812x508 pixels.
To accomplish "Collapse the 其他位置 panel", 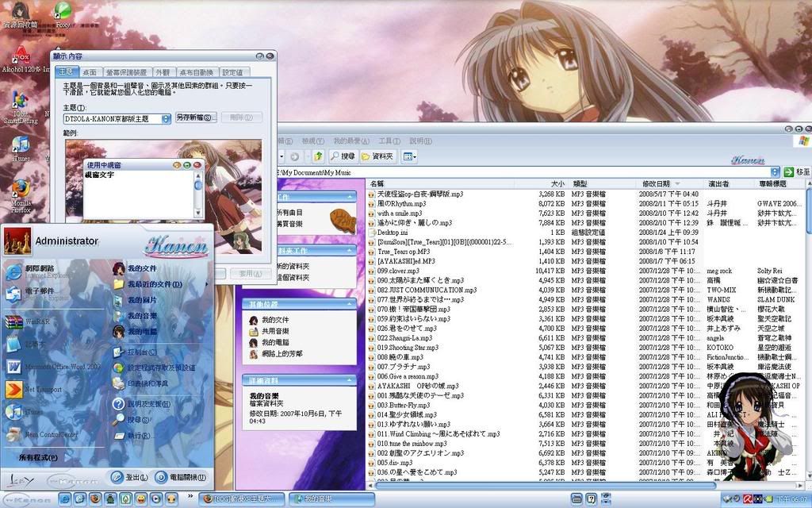I will (x=350, y=304).
